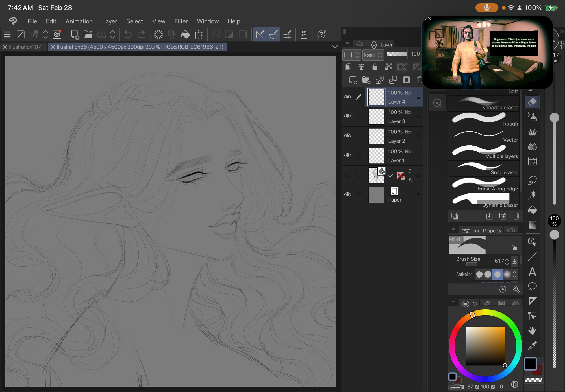Hide Layer 3 with its eye icon
Screen dimensions: 565x392
[347, 116]
